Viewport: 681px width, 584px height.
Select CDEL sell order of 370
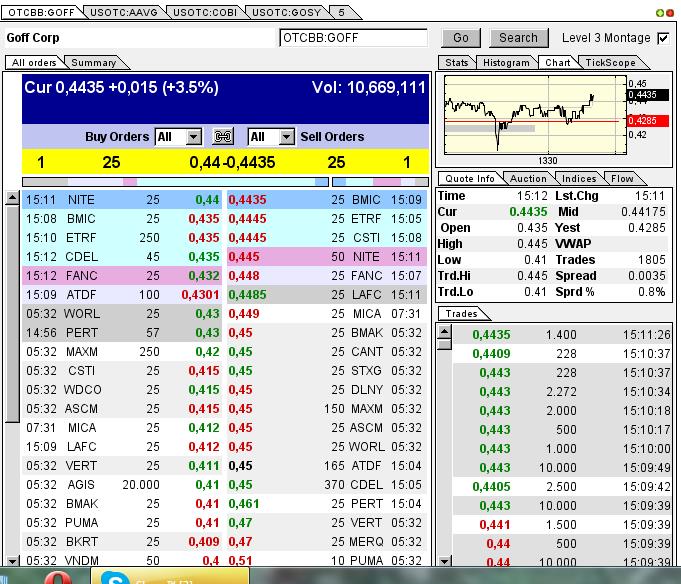pos(327,485)
